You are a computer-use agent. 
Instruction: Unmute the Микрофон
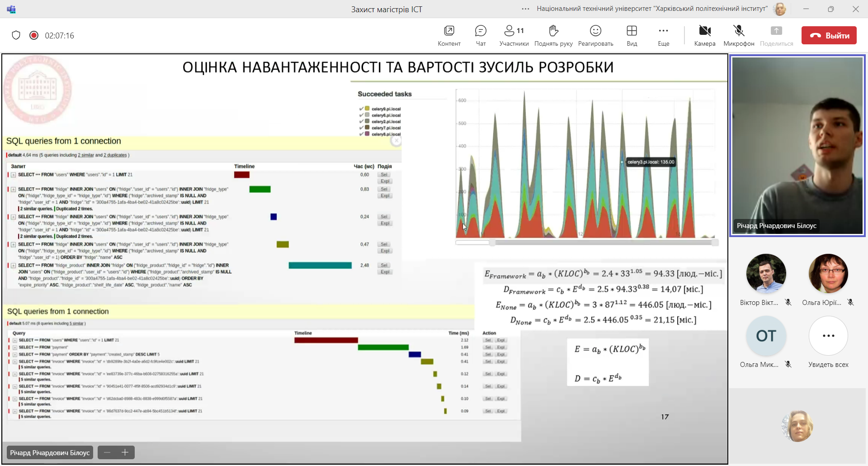click(x=739, y=35)
